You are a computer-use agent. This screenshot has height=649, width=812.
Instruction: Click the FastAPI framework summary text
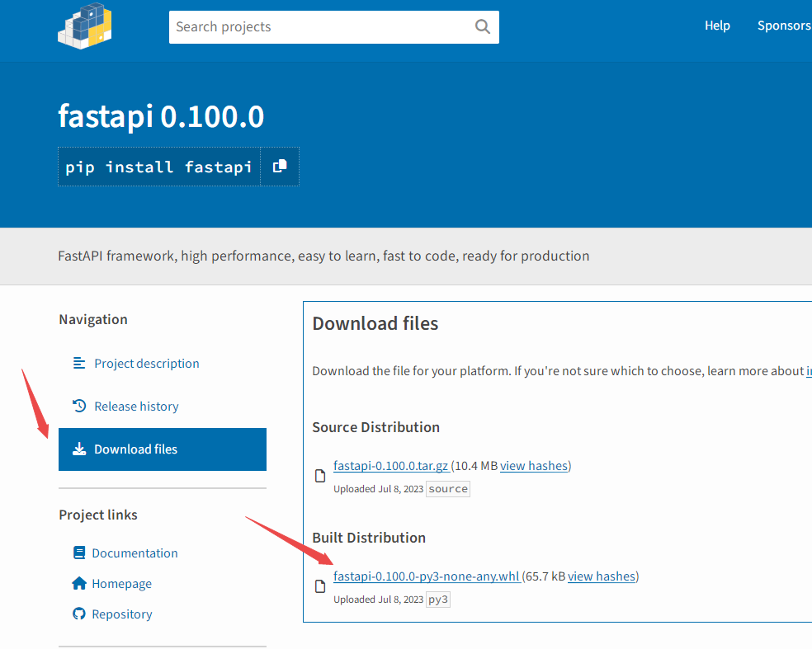point(323,256)
